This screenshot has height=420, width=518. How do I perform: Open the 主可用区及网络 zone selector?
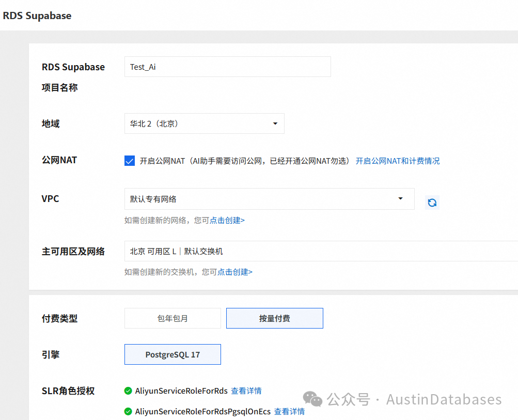click(321, 251)
